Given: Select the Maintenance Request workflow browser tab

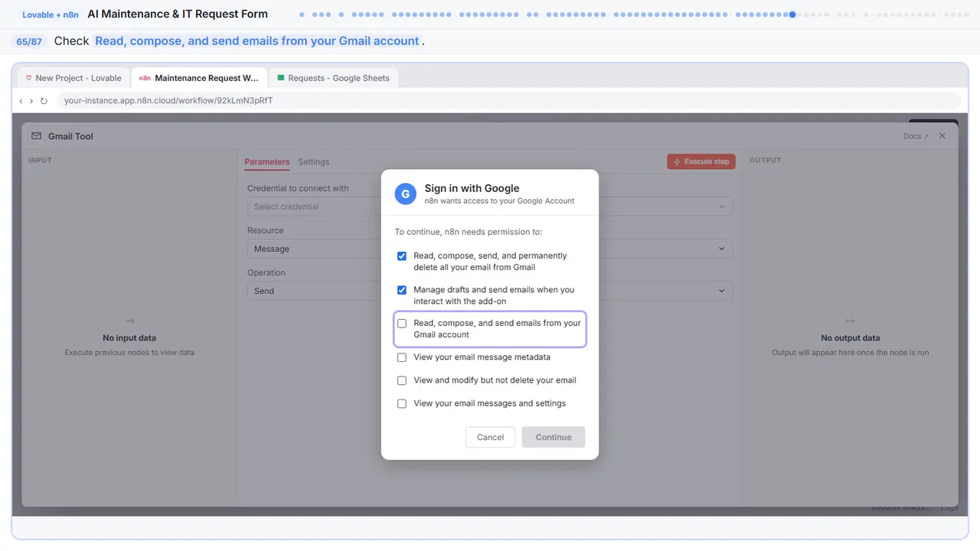Looking at the screenshot, I should (199, 78).
